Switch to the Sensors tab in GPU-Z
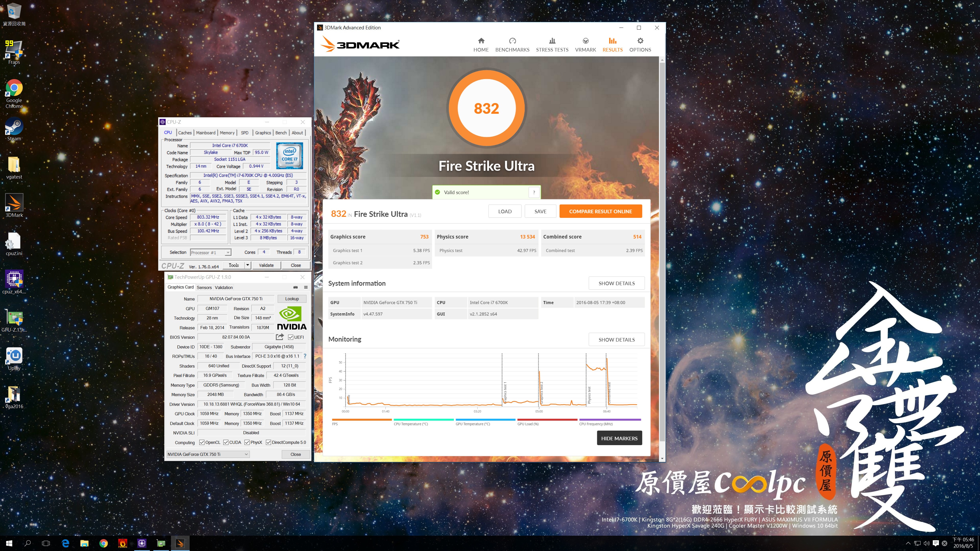 tap(204, 287)
